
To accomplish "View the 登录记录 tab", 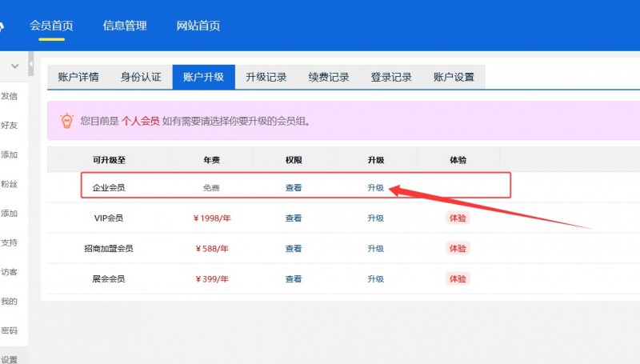I will (391, 77).
